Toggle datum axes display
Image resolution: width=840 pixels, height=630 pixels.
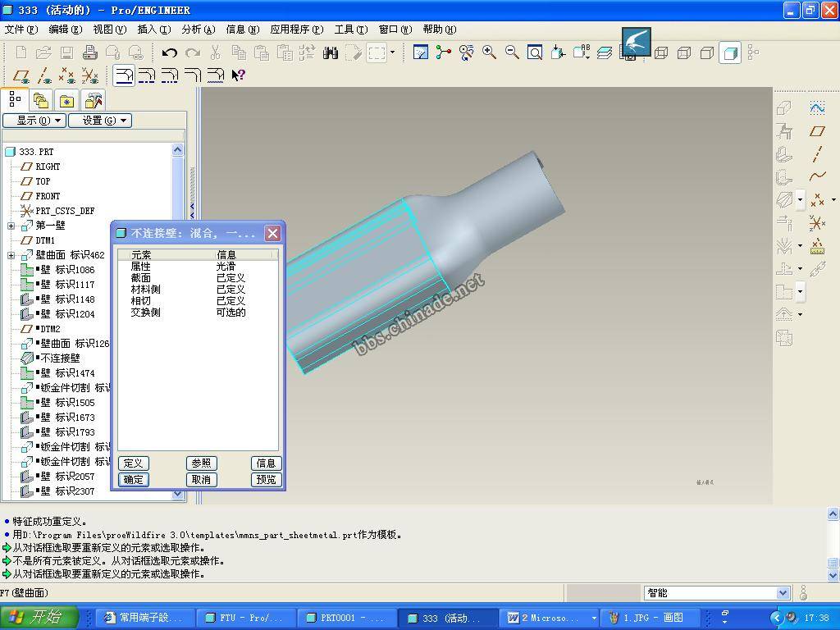point(44,75)
